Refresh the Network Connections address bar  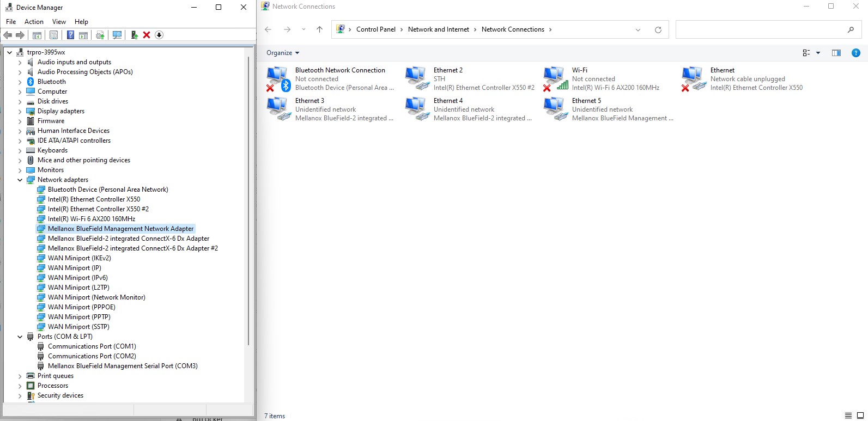click(x=658, y=30)
